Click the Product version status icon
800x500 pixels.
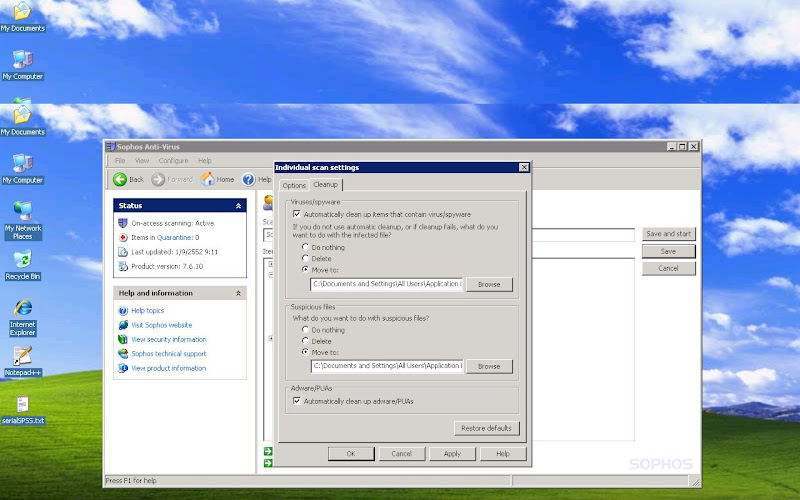(x=122, y=266)
